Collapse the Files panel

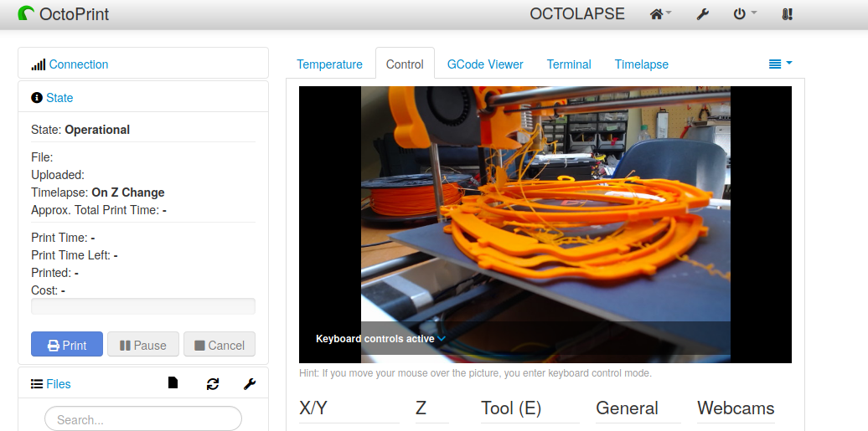coord(58,384)
